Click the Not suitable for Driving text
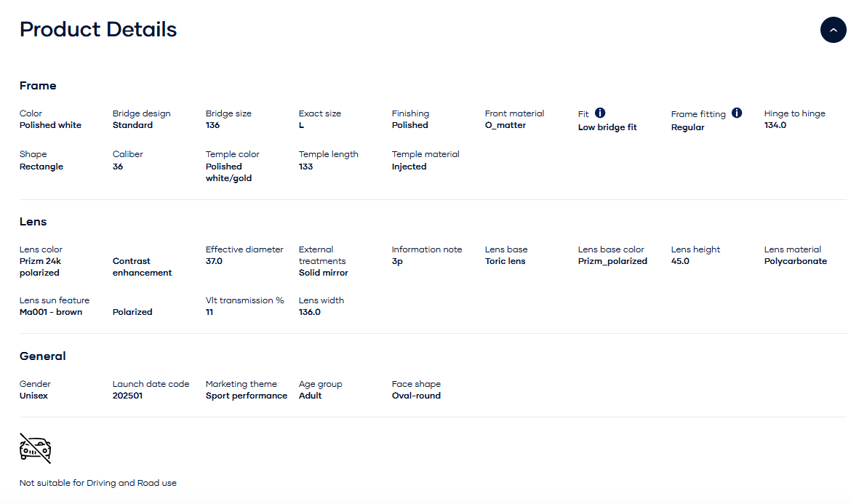This screenshot has height=504, width=851. click(x=98, y=483)
